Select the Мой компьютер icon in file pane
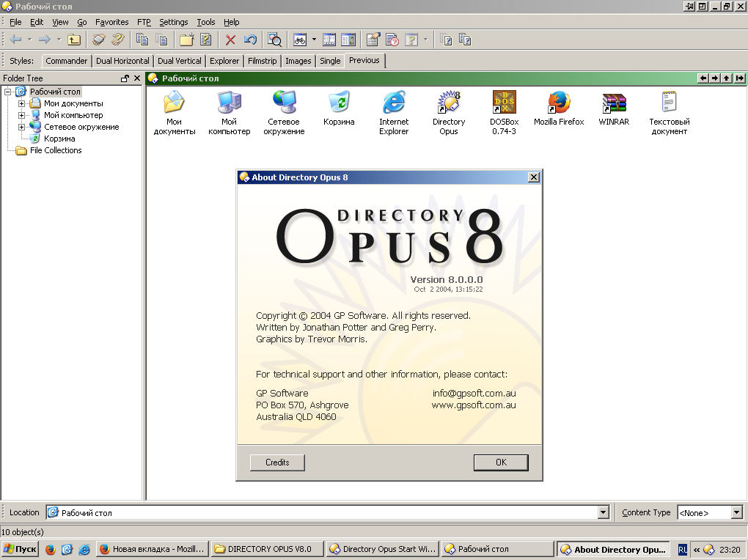The height and width of the screenshot is (560, 748). tap(229, 113)
